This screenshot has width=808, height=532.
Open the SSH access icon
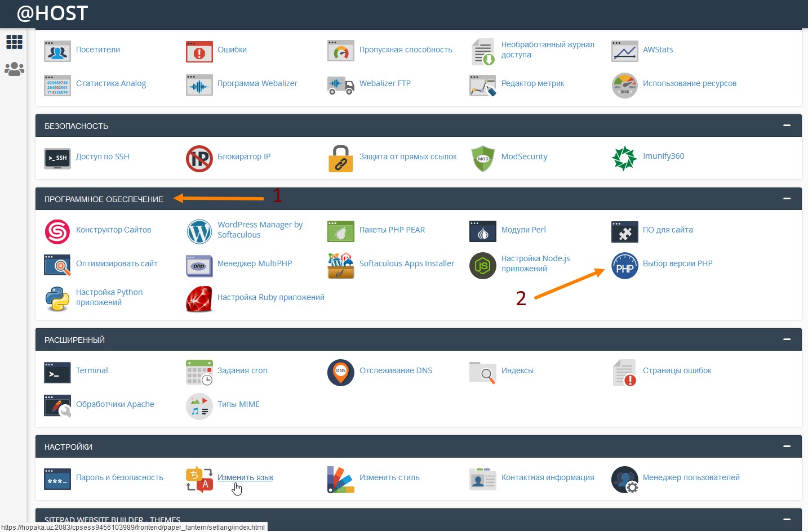57,158
